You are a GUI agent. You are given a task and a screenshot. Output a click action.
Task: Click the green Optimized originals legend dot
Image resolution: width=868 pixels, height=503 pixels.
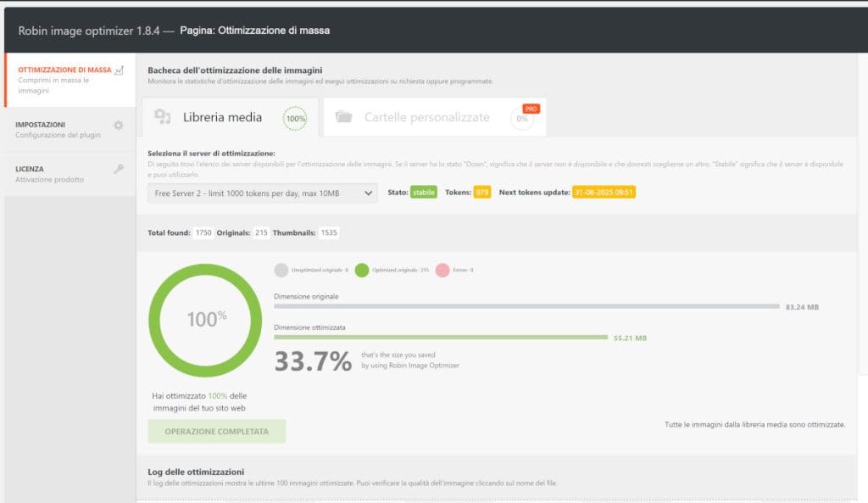362,271
